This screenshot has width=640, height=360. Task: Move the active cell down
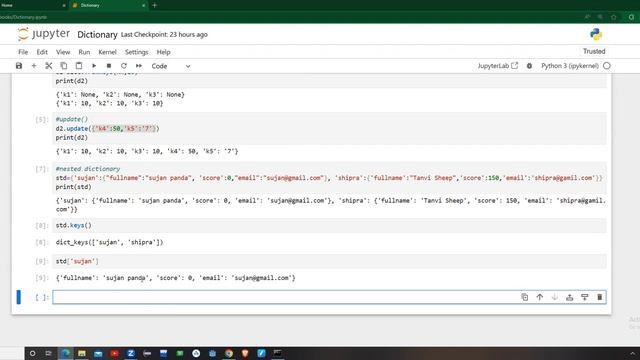tap(555, 297)
